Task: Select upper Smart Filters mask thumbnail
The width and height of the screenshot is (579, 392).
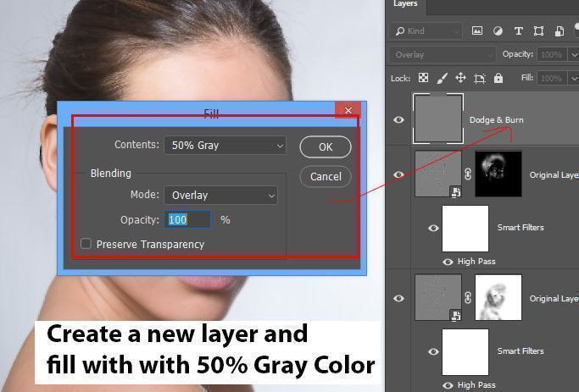Action: coord(465,229)
